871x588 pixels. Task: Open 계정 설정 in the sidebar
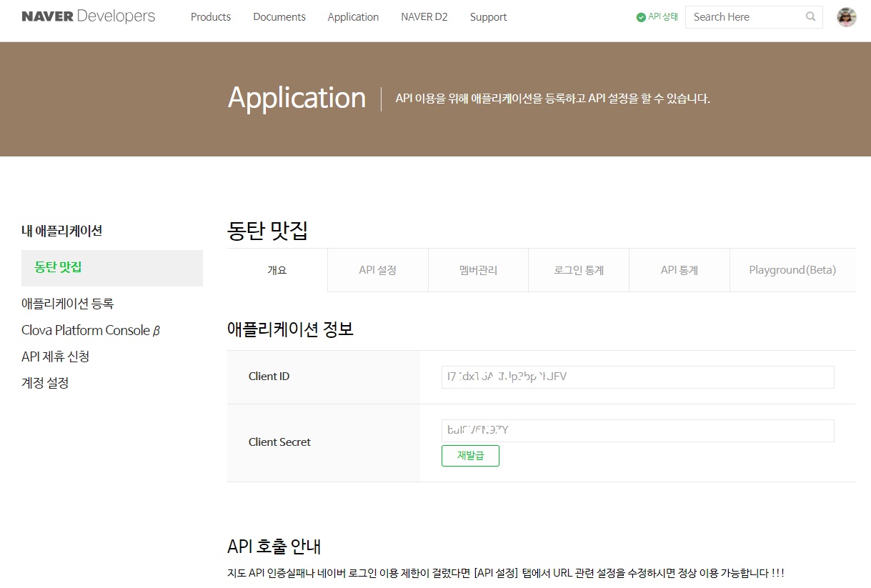tap(45, 383)
